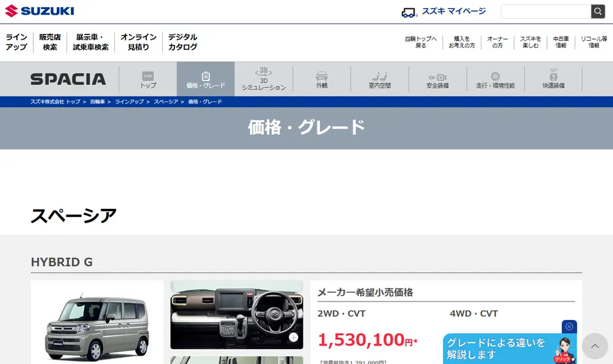
Task: Open the トップ tab icon in Spacia nav
Action: [x=148, y=76]
